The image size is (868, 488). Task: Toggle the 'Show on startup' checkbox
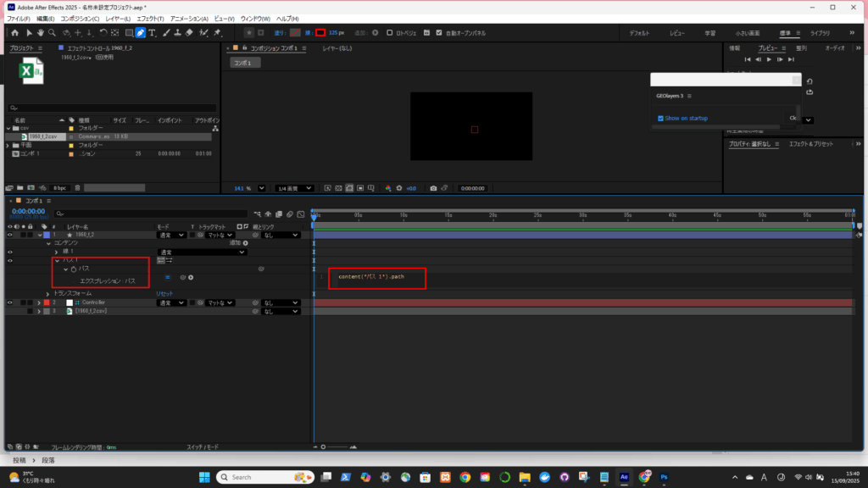coord(661,119)
